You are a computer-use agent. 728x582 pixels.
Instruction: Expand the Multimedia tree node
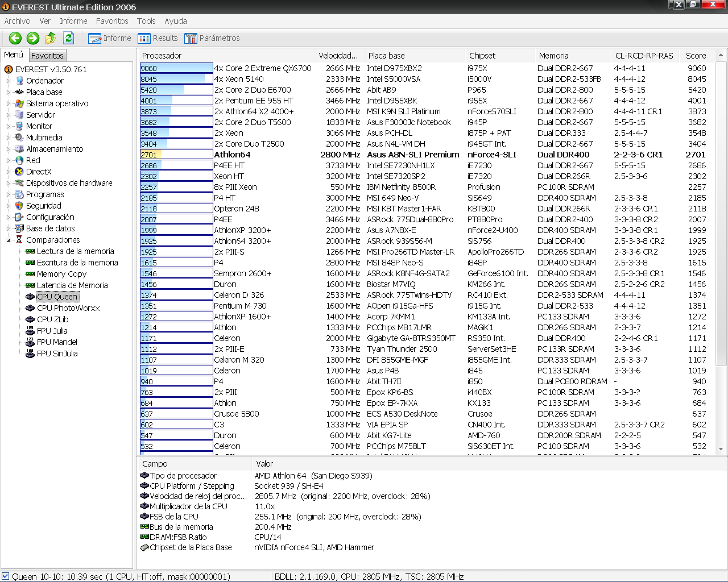click(9, 138)
